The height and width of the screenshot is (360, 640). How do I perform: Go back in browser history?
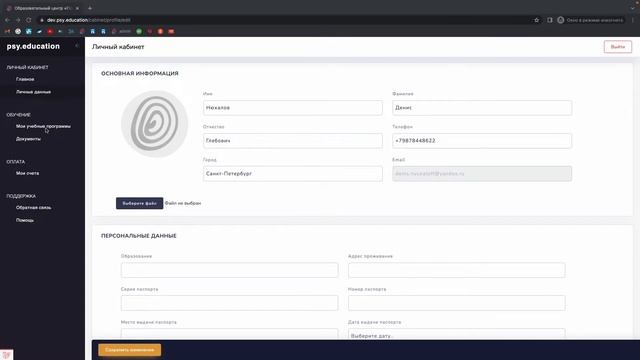click(x=7, y=20)
